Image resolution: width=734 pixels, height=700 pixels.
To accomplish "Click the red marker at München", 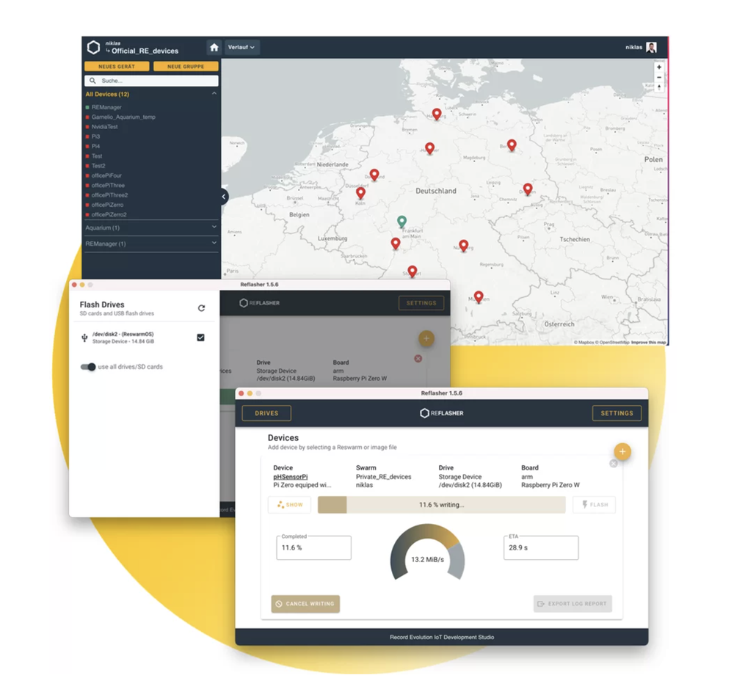I will 479,296.
